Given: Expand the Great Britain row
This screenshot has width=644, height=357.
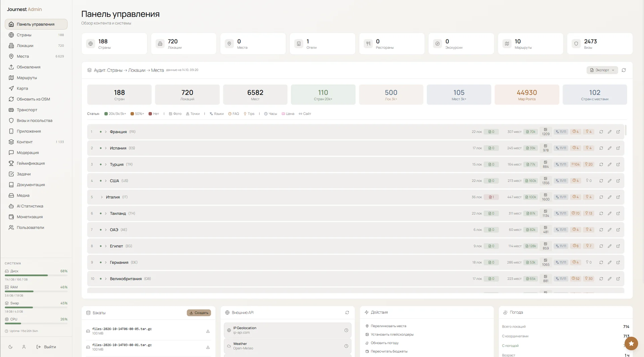Looking at the screenshot, I should point(106,279).
